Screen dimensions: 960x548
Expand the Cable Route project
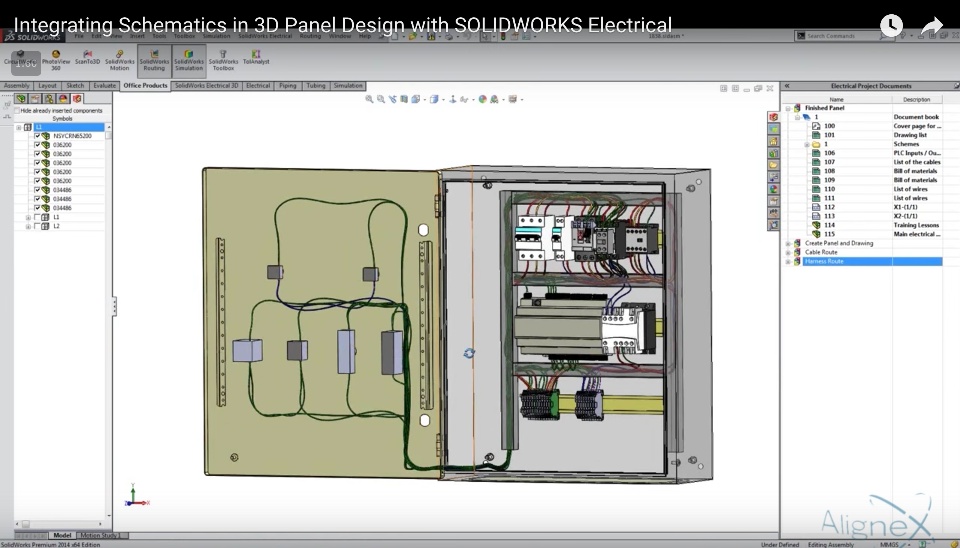788,252
